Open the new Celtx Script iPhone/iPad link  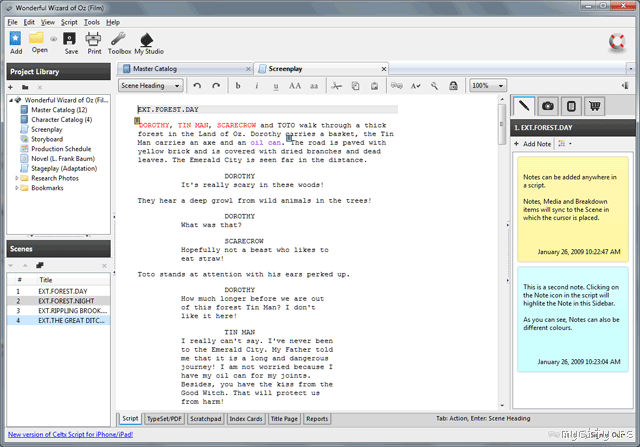tap(70, 434)
